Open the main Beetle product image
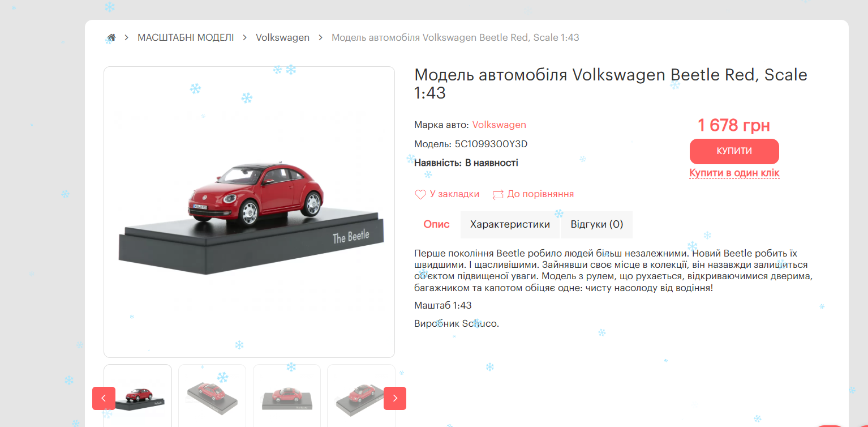 tap(249, 212)
